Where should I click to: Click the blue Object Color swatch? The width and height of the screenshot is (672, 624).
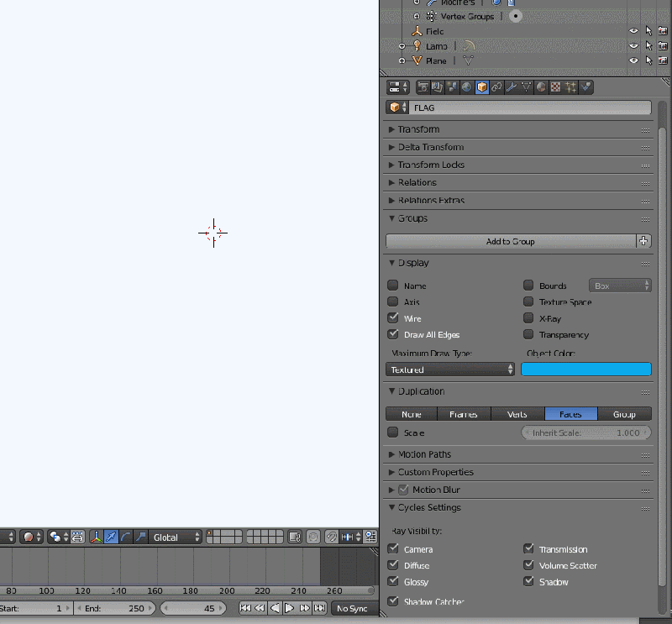click(x=586, y=370)
